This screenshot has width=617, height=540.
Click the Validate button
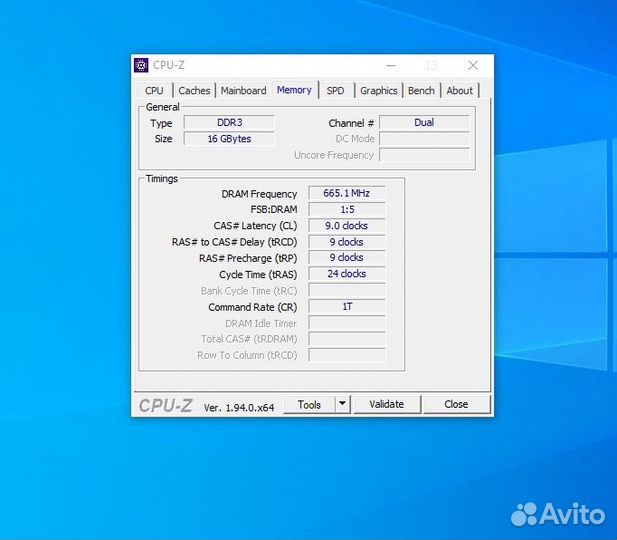387,405
